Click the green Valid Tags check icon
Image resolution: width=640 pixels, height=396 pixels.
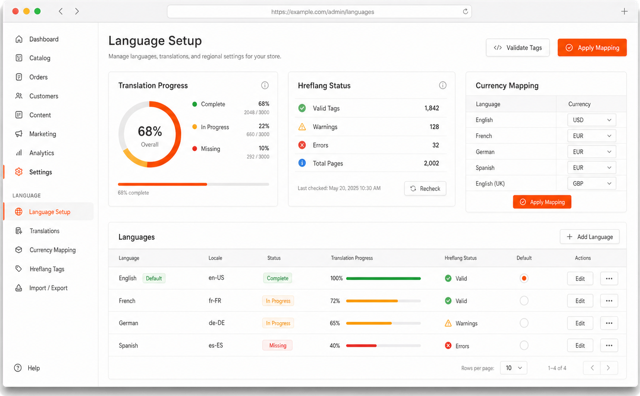tap(302, 108)
